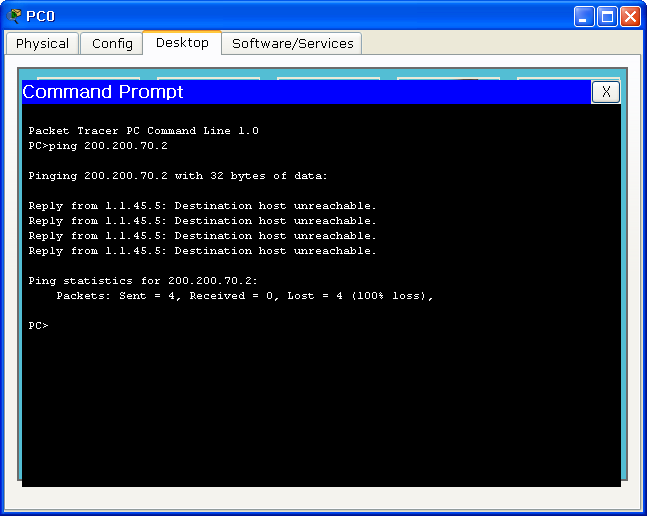Click the 'Ping statistics for 200.200.70.2:' line
The image size is (647, 516).
pos(143,281)
